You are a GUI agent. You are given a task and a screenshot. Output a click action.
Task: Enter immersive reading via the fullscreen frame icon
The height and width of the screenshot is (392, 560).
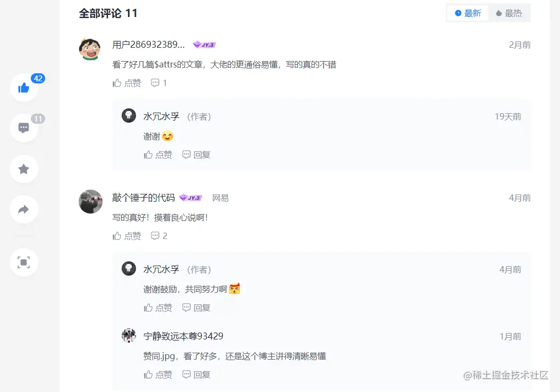click(x=24, y=262)
